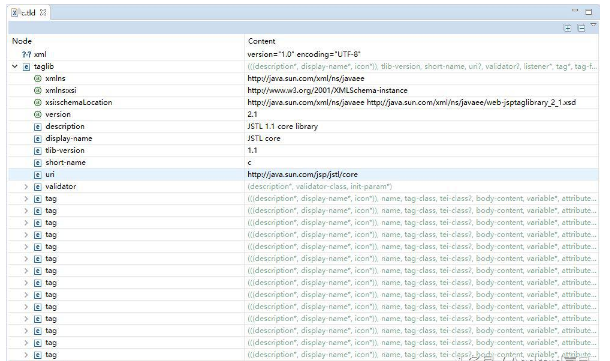Click the description element icon
The height and width of the screenshot is (361, 610).
(38, 127)
